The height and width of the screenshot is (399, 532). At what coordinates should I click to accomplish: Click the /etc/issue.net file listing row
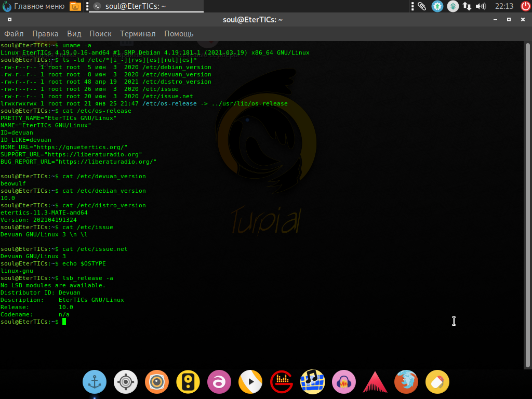tap(97, 96)
